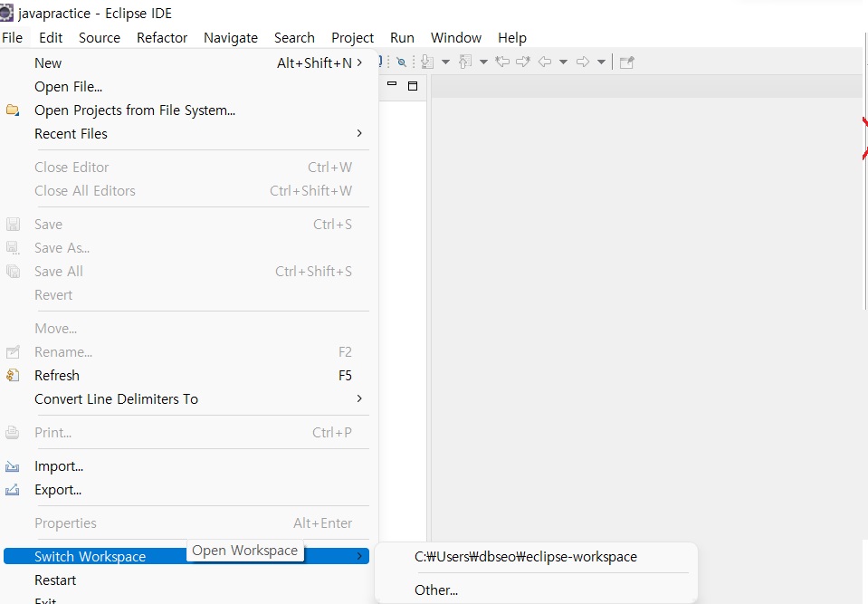This screenshot has width=868, height=604.
Task: Toggle the Skip All Breakpoints icon
Action: pyautogui.click(x=402, y=62)
